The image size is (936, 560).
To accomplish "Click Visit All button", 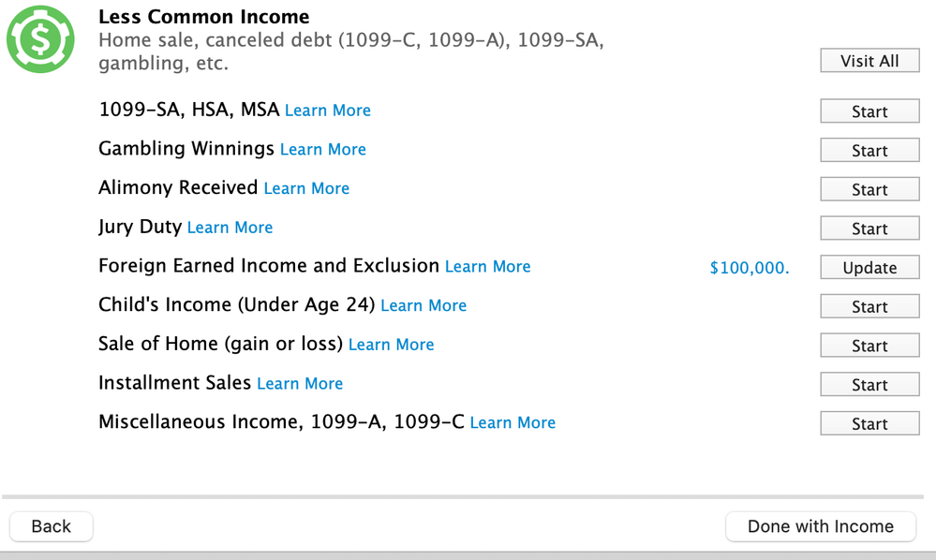I will pyautogui.click(x=869, y=61).
